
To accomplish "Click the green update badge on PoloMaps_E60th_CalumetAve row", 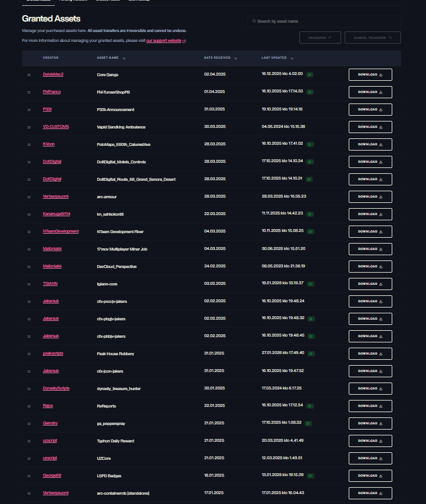I will (310, 145).
